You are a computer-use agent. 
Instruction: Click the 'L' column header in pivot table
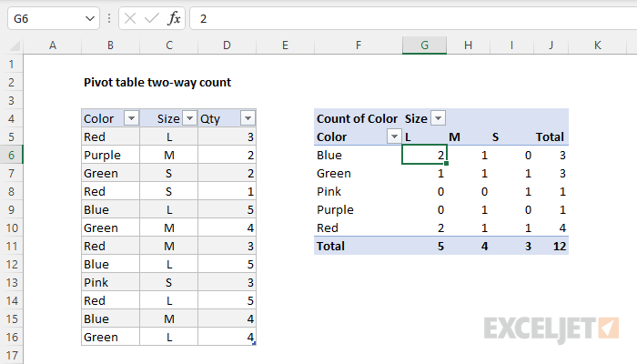408,136
